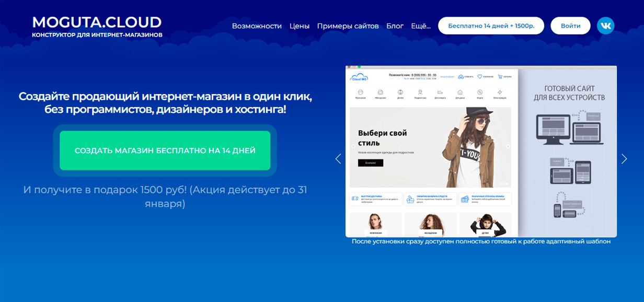The image size is (644, 302).
Task: Select the Сравнить compare icon in the demo shop
Action: (x=461, y=77)
